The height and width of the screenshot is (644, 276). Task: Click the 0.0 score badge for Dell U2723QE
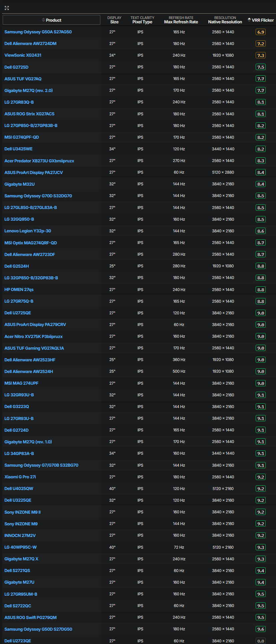261,641
